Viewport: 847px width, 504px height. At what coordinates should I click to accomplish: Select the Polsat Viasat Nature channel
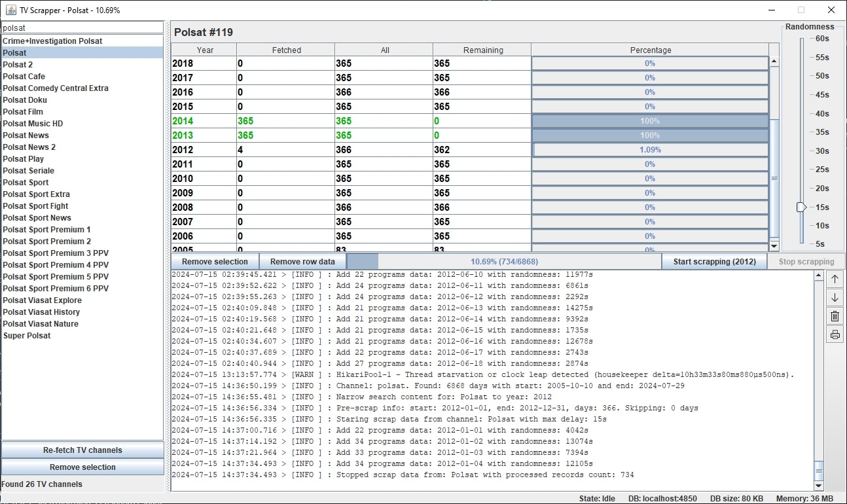point(82,324)
